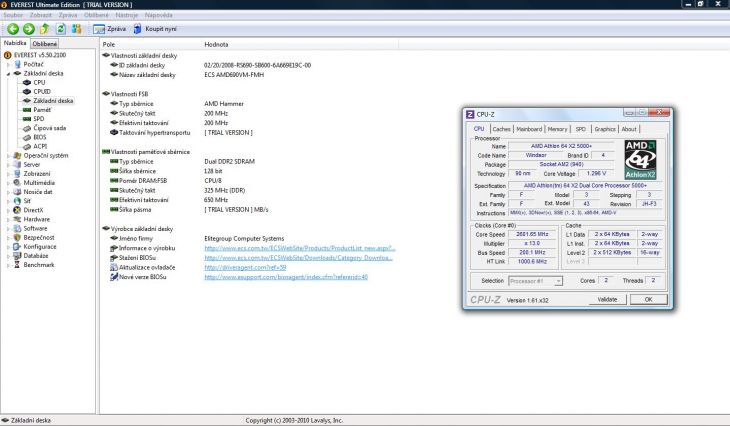Expand the Benchmark node arrow

click(x=8, y=265)
